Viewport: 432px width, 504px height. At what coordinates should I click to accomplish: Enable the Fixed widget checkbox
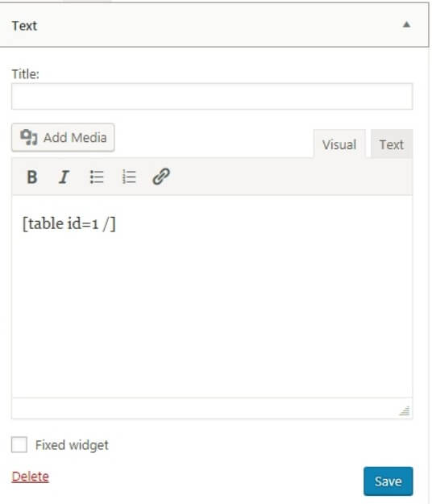coord(19,444)
